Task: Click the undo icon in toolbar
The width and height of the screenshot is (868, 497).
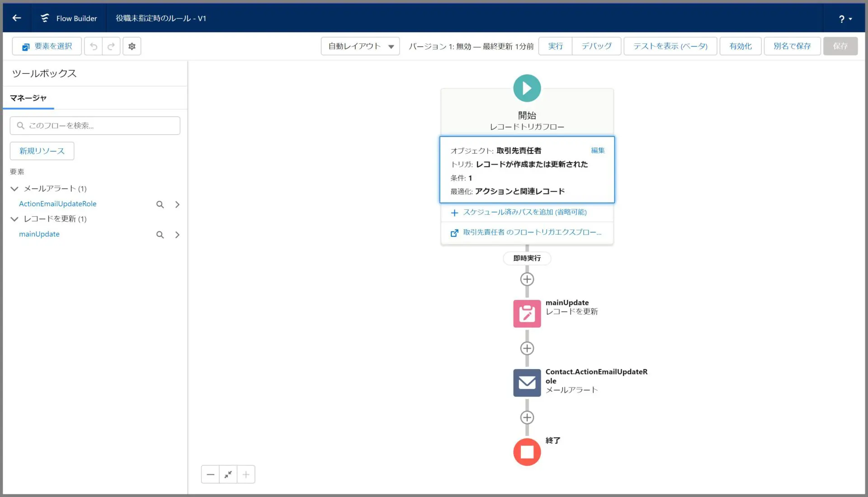Action: click(x=94, y=46)
